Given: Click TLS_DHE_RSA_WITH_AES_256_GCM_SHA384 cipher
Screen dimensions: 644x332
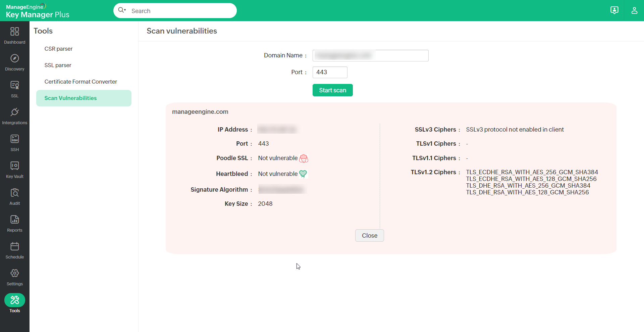Looking at the screenshot, I should click(528, 186).
